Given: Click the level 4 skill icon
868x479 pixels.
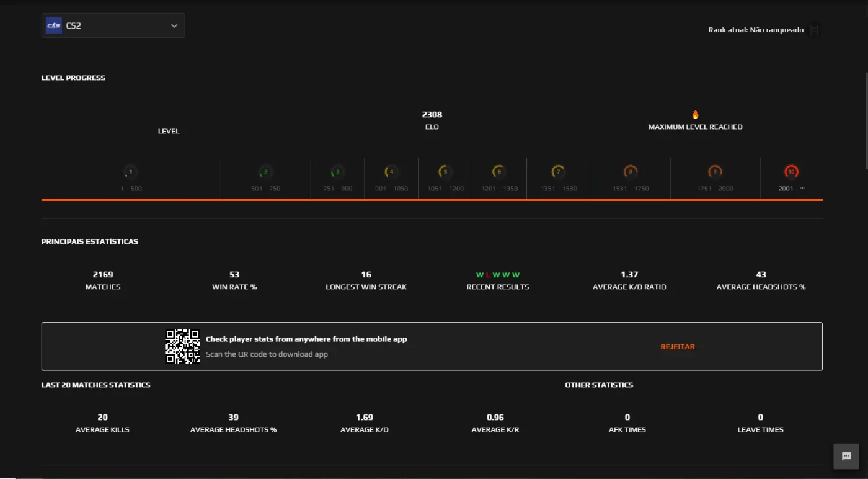Looking at the screenshot, I should pyautogui.click(x=391, y=172).
